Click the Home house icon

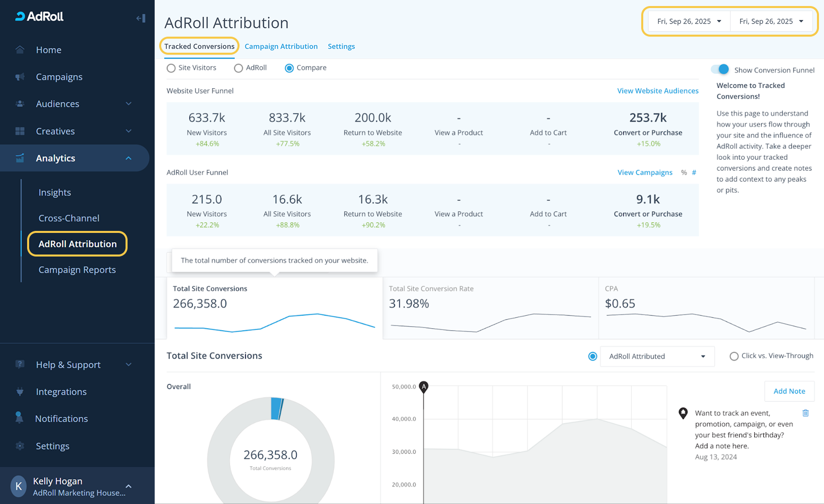tap(20, 50)
